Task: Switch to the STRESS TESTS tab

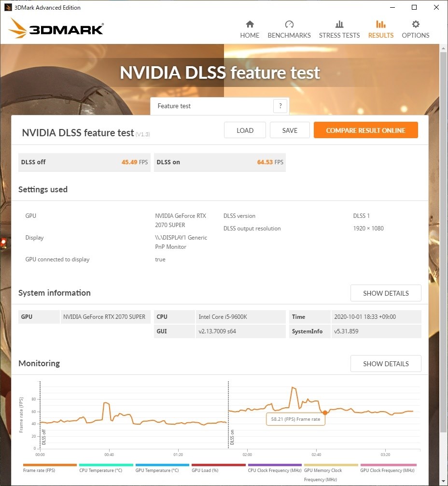Action: [339, 29]
